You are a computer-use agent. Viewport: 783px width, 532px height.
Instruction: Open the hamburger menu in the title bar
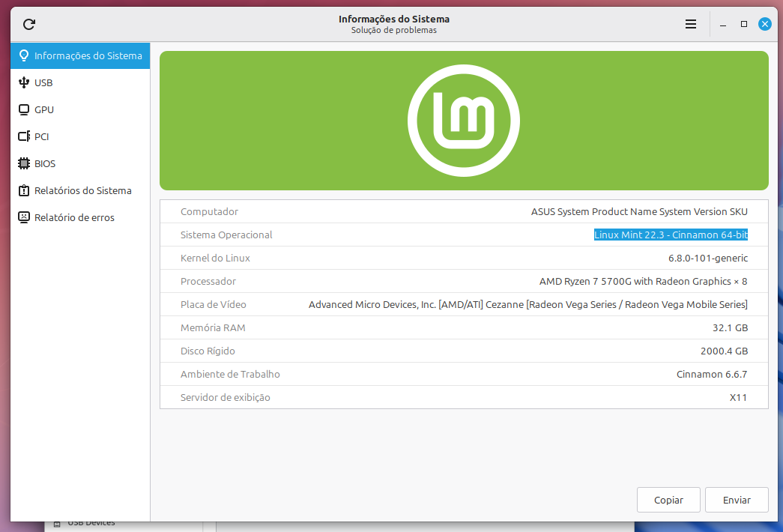pos(691,24)
